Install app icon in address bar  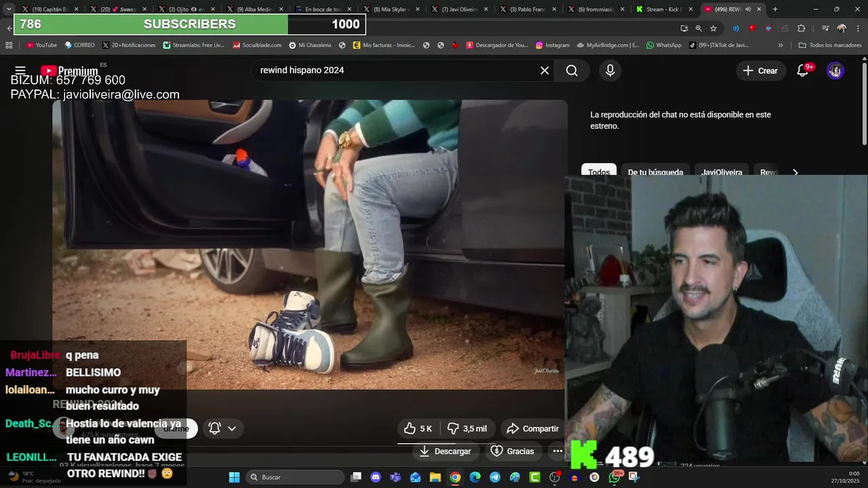[x=684, y=28]
